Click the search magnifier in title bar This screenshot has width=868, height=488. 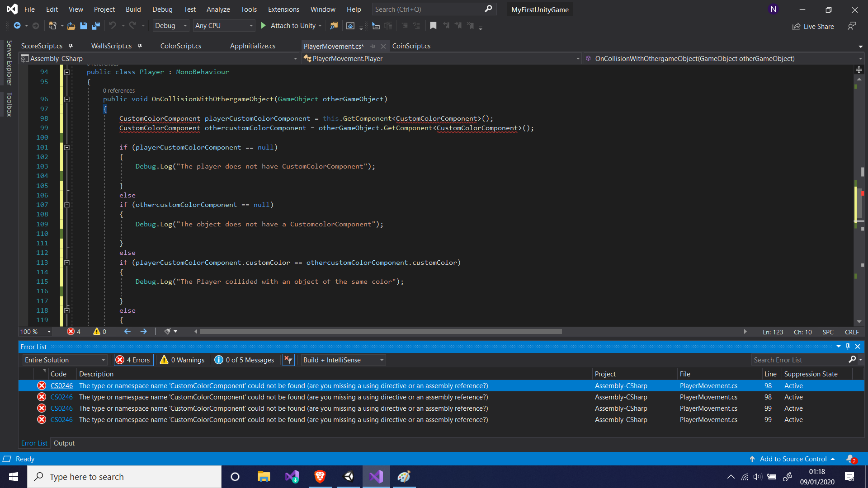[x=488, y=9]
